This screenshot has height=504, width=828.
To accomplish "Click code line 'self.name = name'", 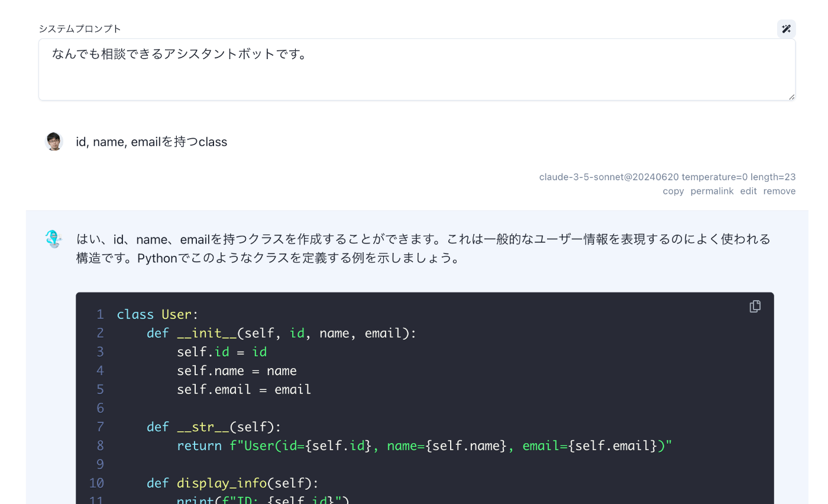I will tap(237, 370).
